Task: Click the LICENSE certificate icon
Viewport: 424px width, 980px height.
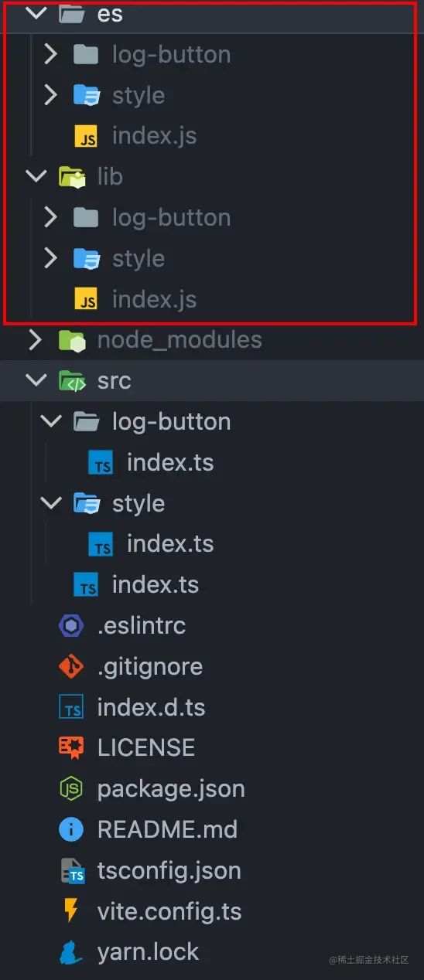Action: pyautogui.click(x=71, y=747)
